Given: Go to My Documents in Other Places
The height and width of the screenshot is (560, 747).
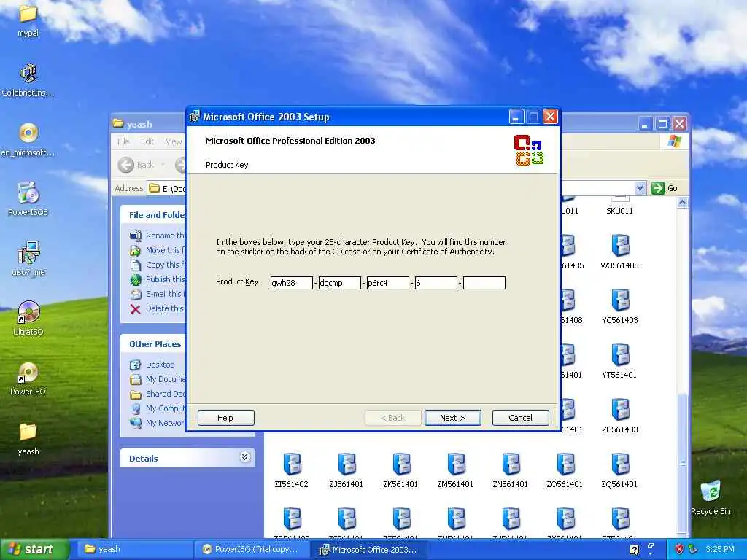Looking at the screenshot, I should click(166, 379).
